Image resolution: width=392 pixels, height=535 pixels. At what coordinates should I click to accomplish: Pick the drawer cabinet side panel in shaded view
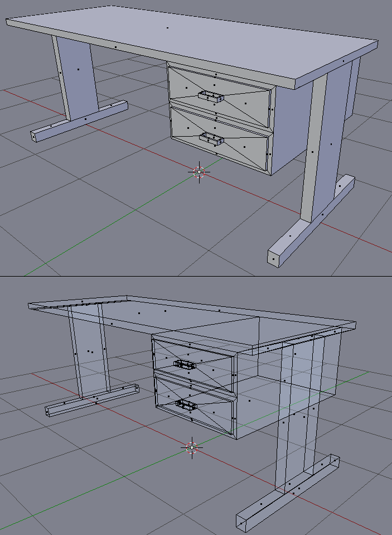coord(292,129)
